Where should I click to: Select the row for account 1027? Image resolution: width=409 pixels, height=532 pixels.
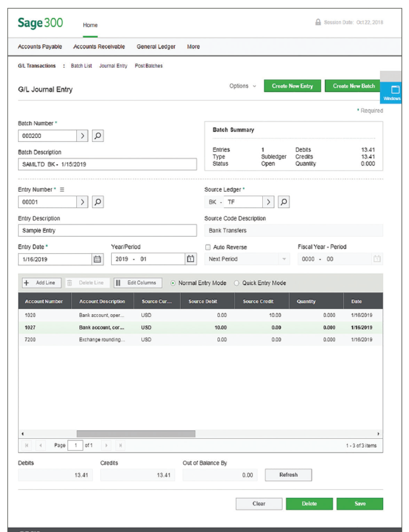pos(200,328)
